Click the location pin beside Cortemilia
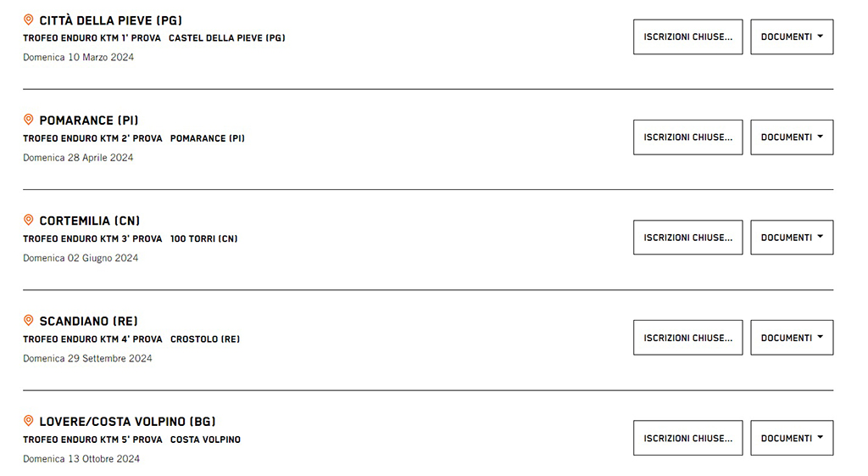 [x=28, y=220]
